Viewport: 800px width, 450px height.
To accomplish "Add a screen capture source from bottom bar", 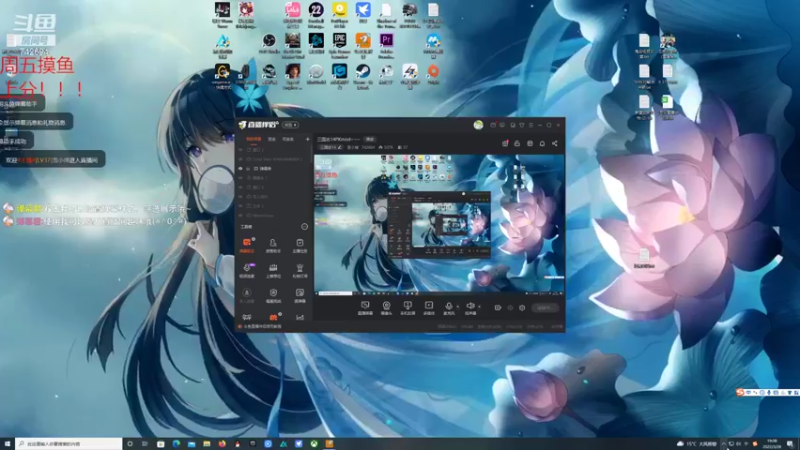I will 365,307.
